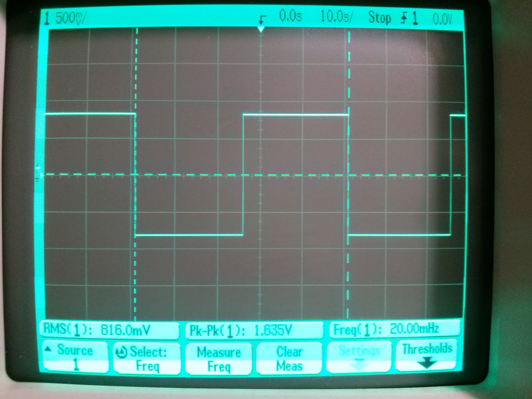Click the rotary knob icon beside Select
The width and height of the screenshot is (532, 399).
click(x=121, y=352)
